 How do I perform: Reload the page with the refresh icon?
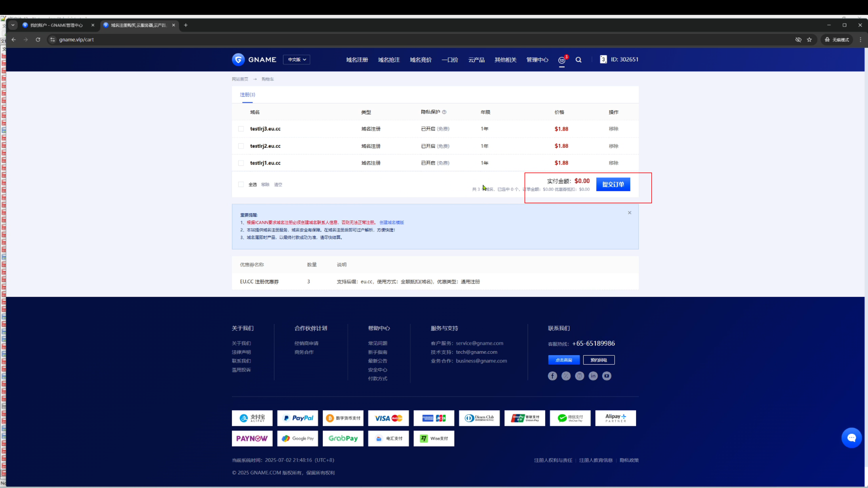(38, 40)
